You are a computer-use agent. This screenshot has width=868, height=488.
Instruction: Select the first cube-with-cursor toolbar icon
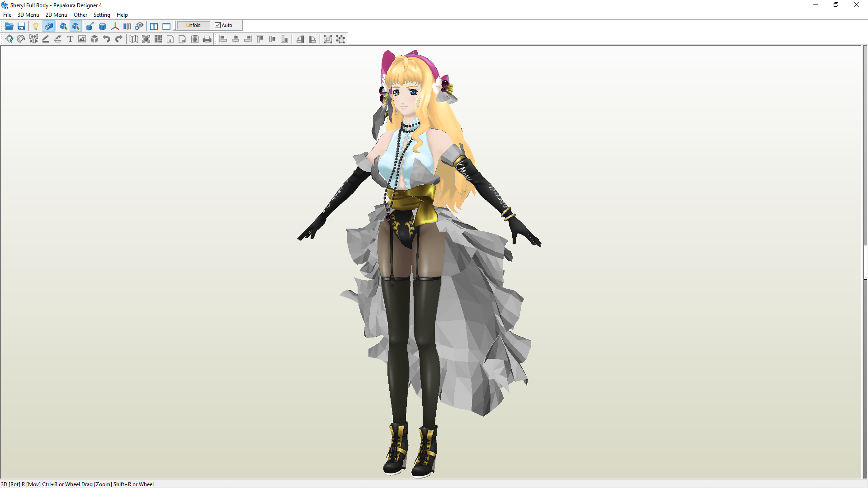63,26
